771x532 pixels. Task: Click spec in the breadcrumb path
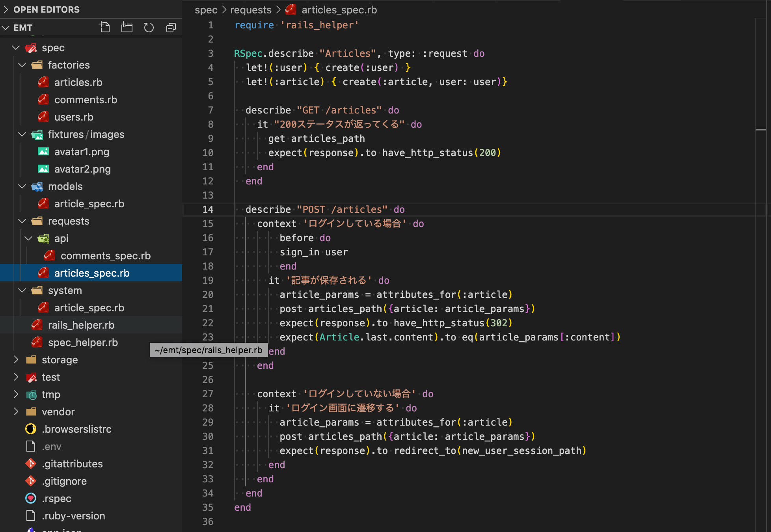(x=206, y=10)
